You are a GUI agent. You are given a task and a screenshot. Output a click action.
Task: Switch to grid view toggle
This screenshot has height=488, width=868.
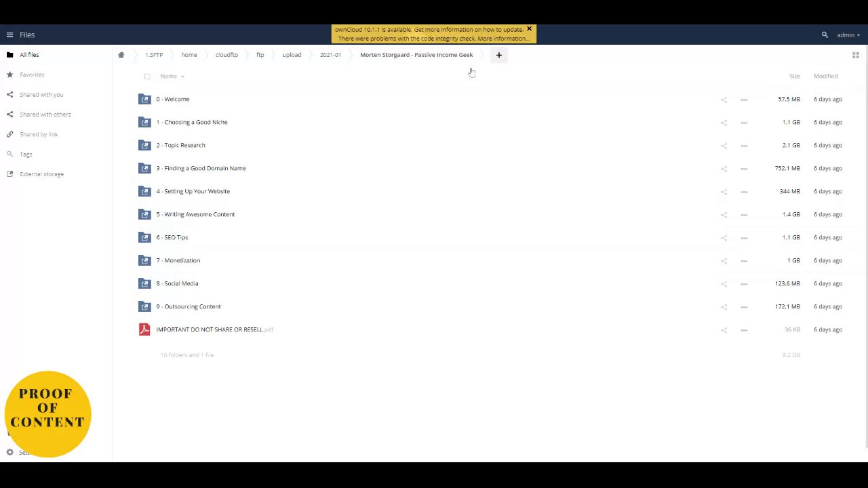pos(856,56)
